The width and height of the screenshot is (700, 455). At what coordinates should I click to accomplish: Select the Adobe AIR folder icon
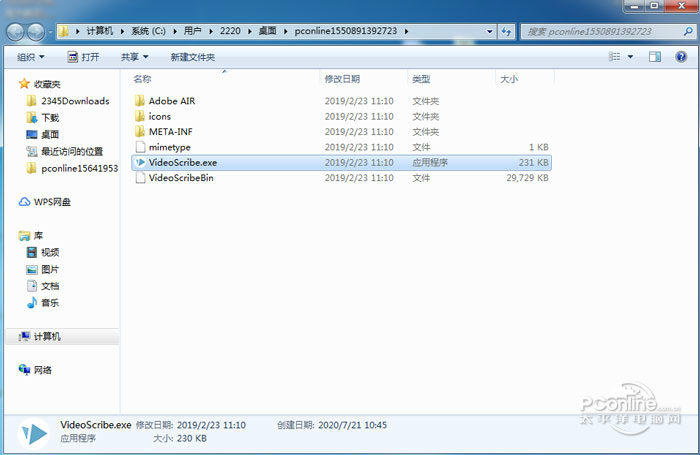(x=140, y=100)
